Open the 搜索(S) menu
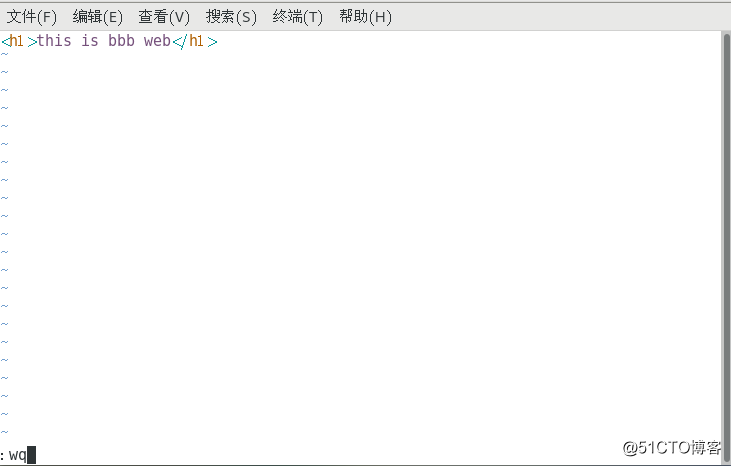The height and width of the screenshot is (466, 731). pos(231,17)
